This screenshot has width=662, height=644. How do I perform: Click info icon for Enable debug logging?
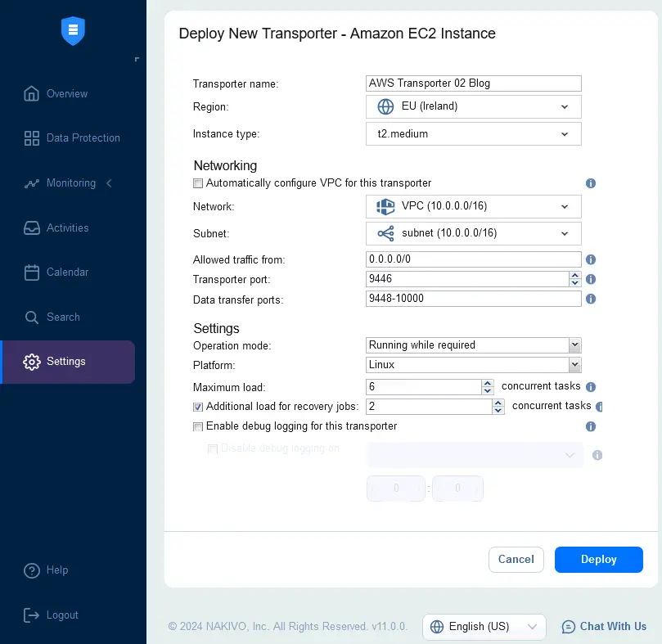pos(590,426)
